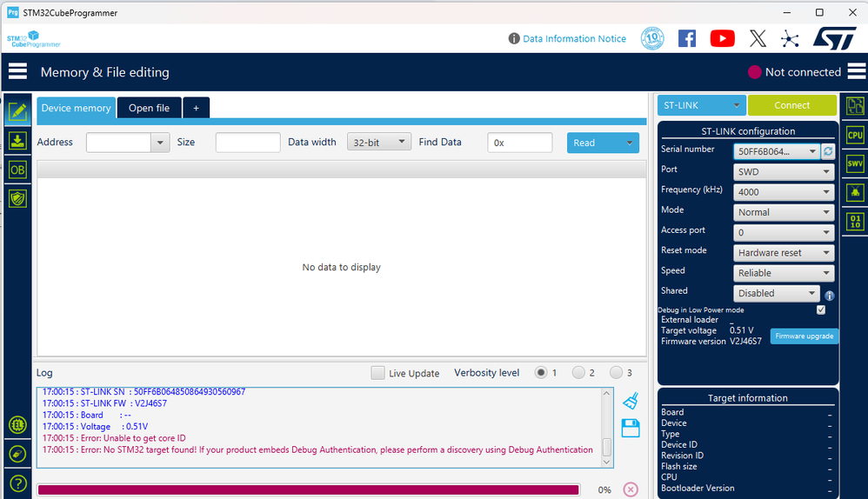The height and width of the screenshot is (499, 868).
Task: Open the YouTube icon
Action: pos(723,38)
